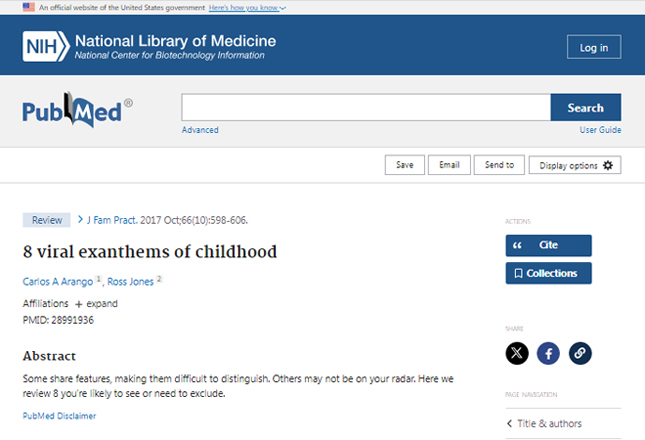Share article on X (Twitter) icon
The height and width of the screenshot is (440, 645).
click(517, 353)
